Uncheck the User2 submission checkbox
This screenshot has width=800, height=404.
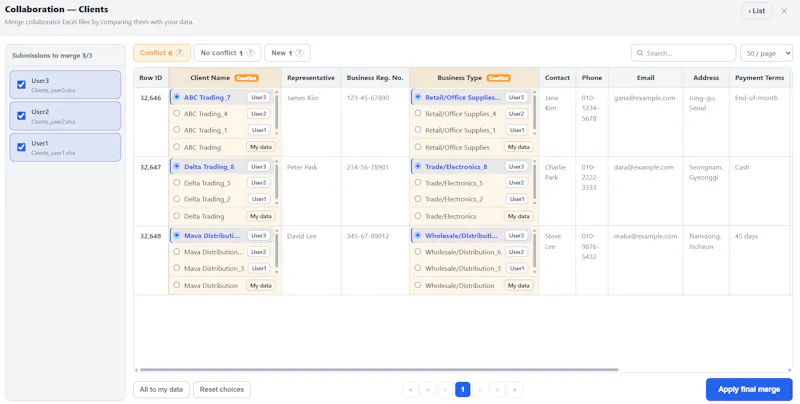point(21,116)
